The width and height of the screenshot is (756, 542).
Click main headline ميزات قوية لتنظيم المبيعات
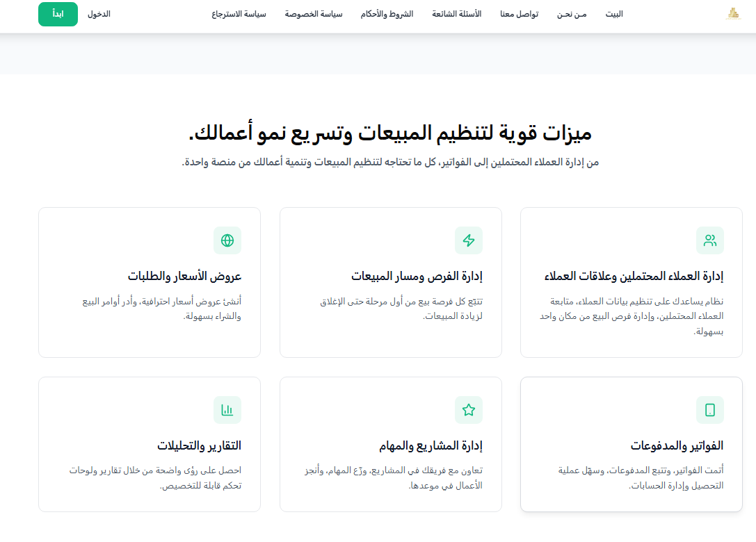[x=390, y=133]
